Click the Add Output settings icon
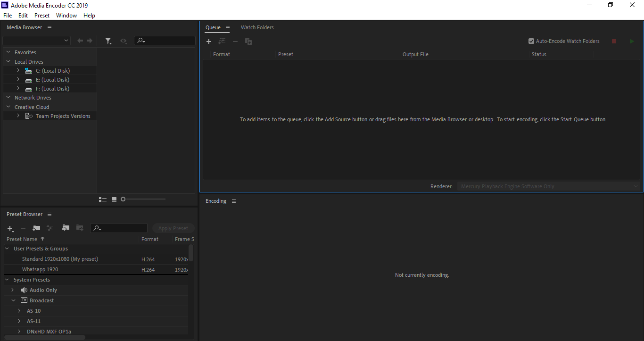 click(222, 42)
